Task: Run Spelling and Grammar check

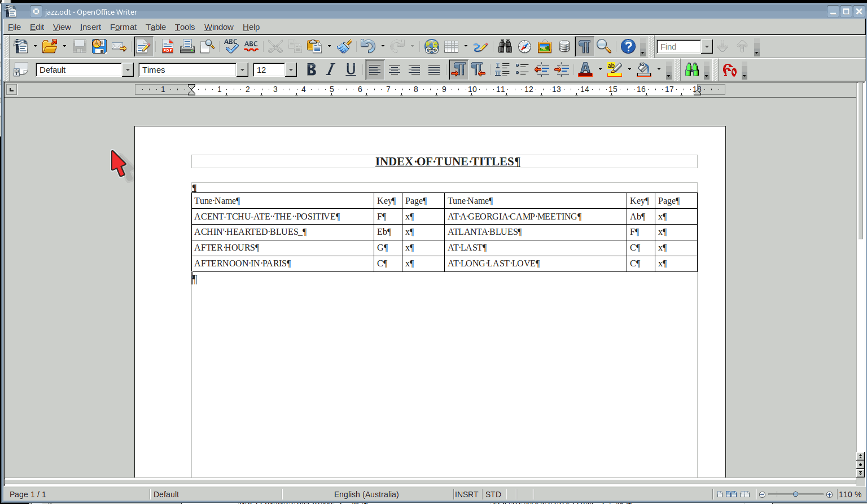Action: [x=231, y=46]
